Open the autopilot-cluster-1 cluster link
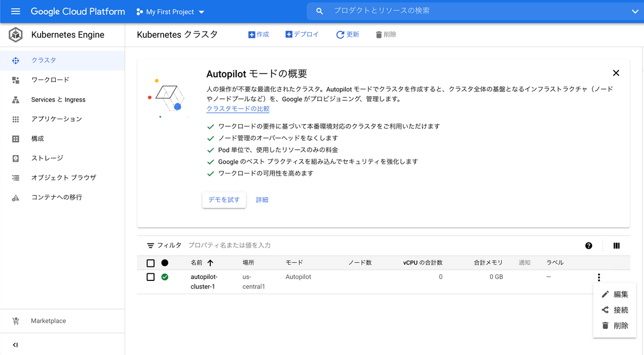 coord(204,282)
